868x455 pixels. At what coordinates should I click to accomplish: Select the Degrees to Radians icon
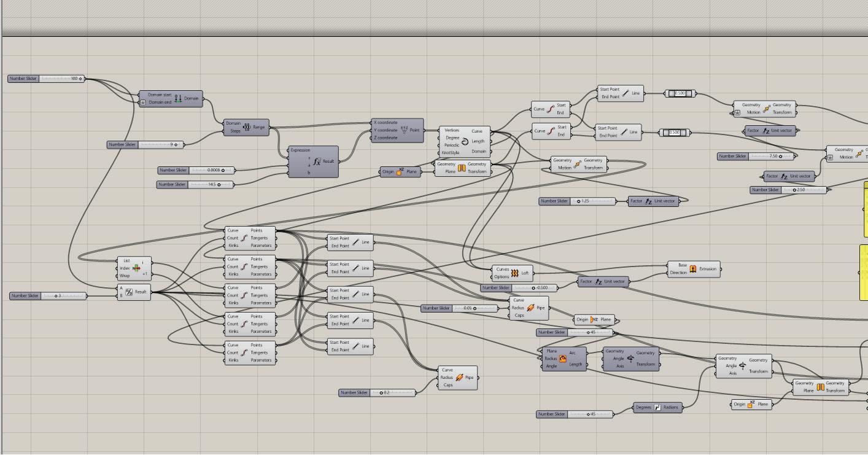pos(657,407)
